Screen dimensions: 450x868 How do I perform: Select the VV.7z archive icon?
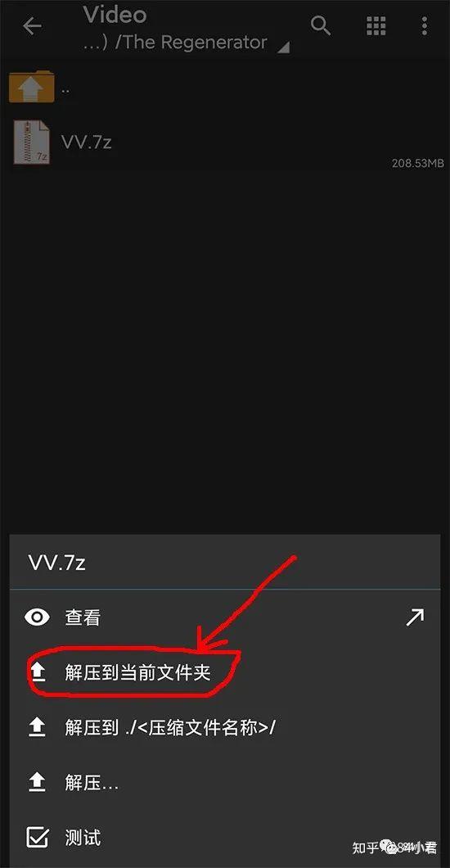[32, 142]
